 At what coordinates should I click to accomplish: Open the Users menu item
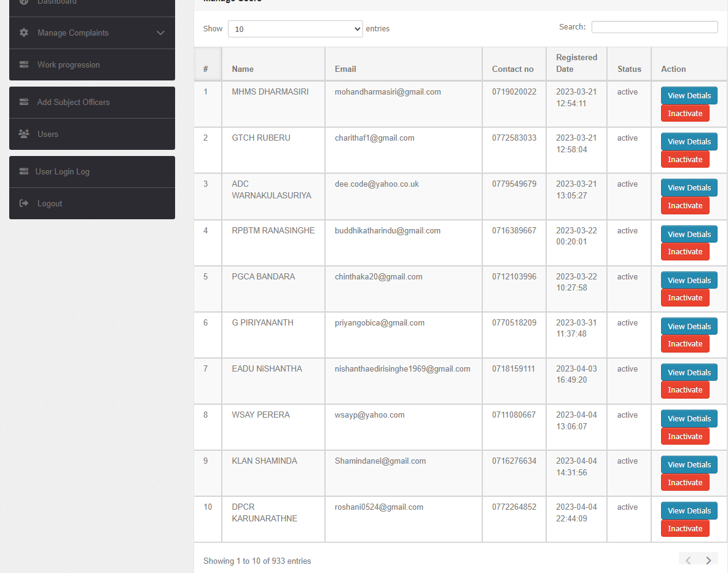(x=92, y=134)
